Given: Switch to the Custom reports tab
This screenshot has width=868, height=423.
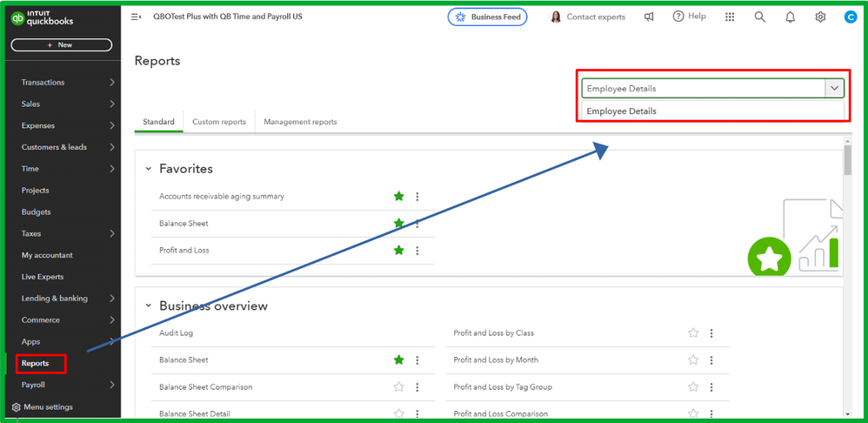Looking at the screenshot, I should click(x=219, y=122).
